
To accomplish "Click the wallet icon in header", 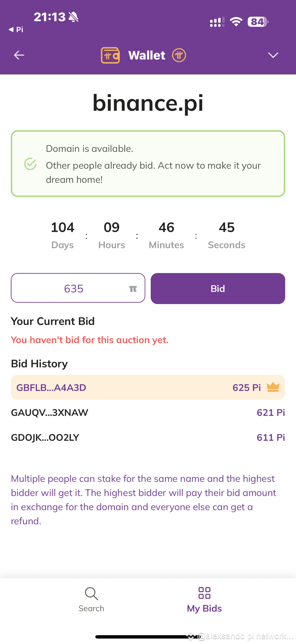I will [x=110, y=55].
